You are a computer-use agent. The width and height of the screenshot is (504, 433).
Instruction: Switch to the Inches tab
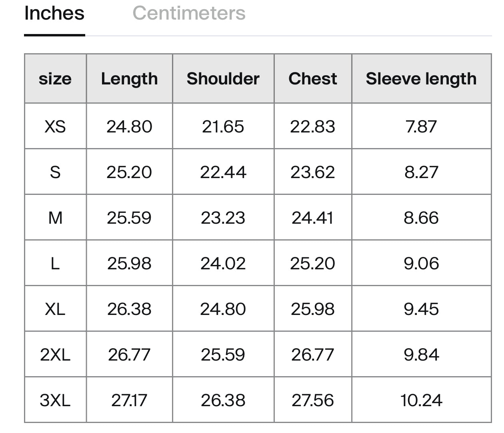[x=54, y=14]
